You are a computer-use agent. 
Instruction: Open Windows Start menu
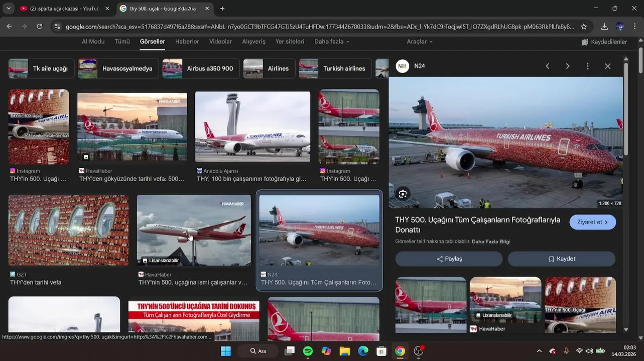coord(226,351)
